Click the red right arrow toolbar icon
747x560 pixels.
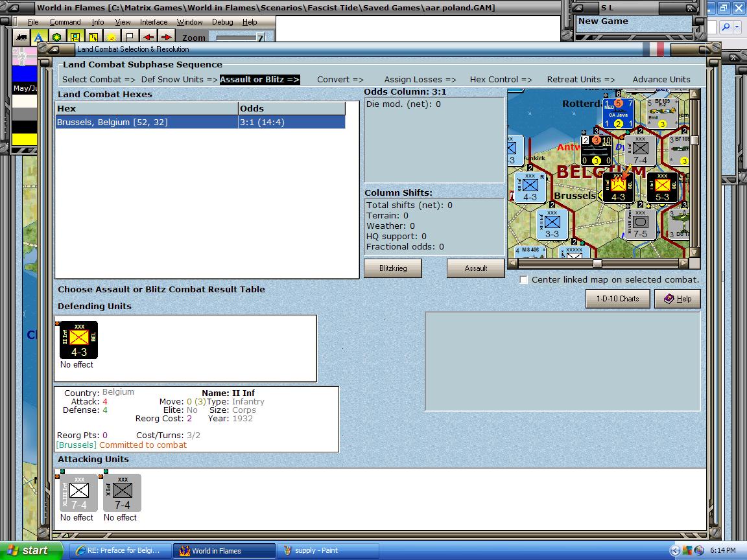pyautogui.click(x=166, y=37)
